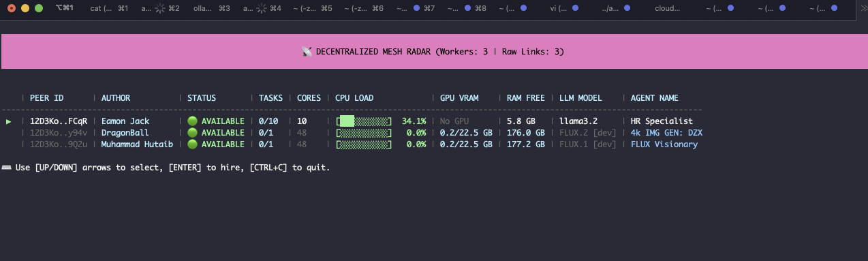Screen dimensions: 868x261
Task: Click the HR Specialist agent name
Action: point(662,121)
